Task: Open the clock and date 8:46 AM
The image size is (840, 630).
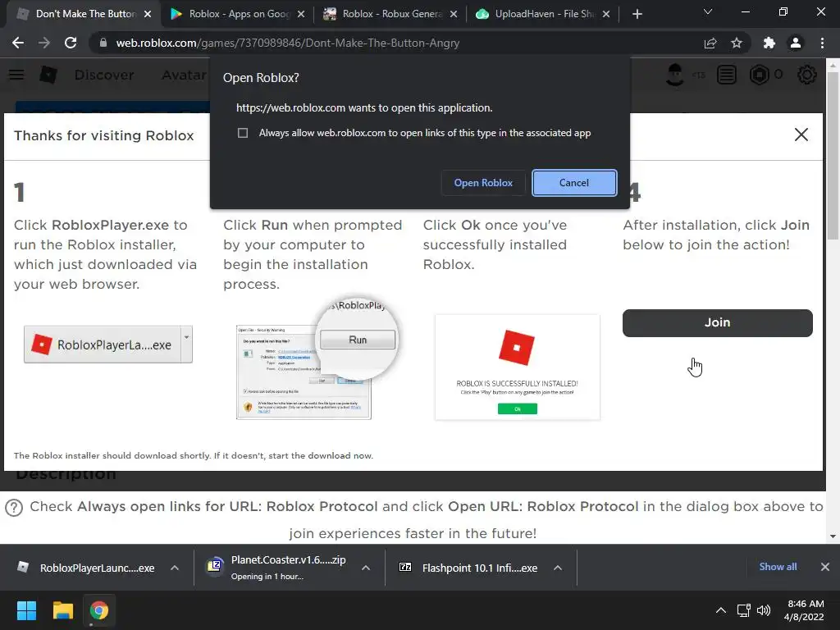Action: (x=804, y=610)
